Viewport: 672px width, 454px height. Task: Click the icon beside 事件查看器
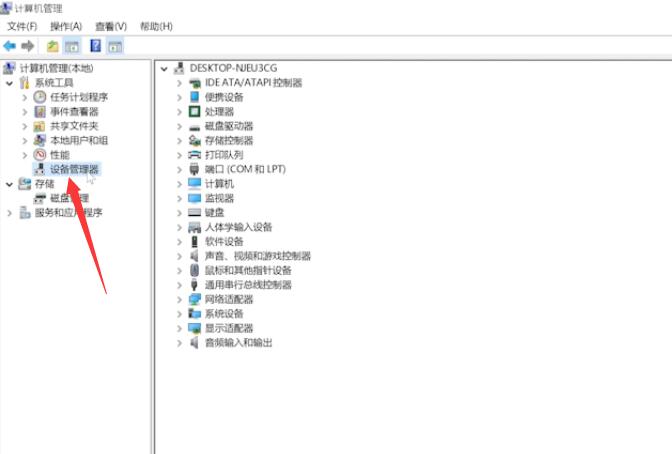tap(40, 111)
